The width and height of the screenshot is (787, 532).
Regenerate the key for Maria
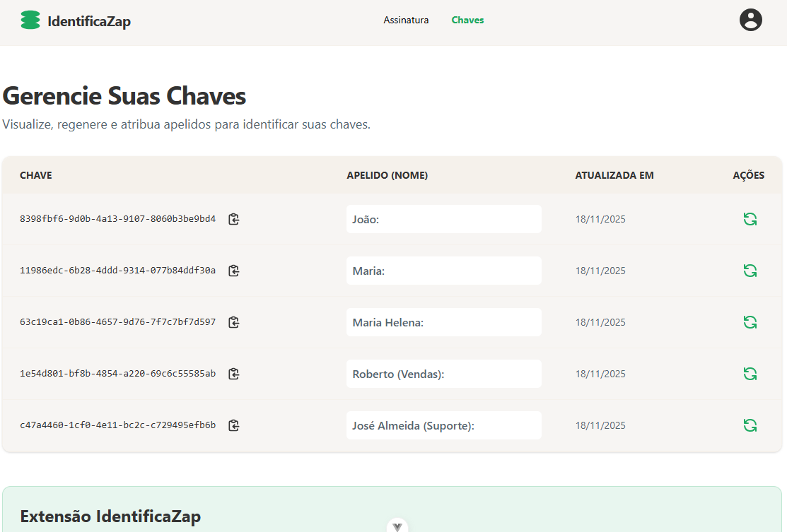[750, 271]
